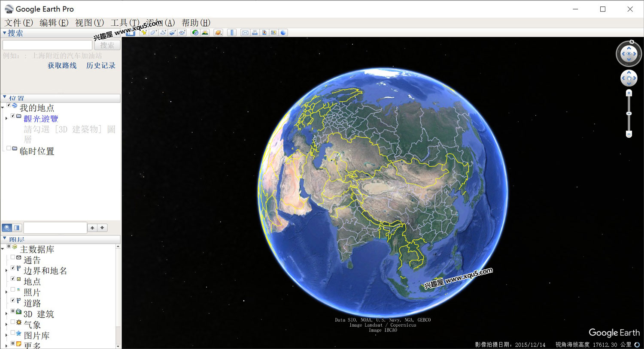Collapse the 图层 panel header
Viewport: 644px width, 349px height.
coord(60,239)
